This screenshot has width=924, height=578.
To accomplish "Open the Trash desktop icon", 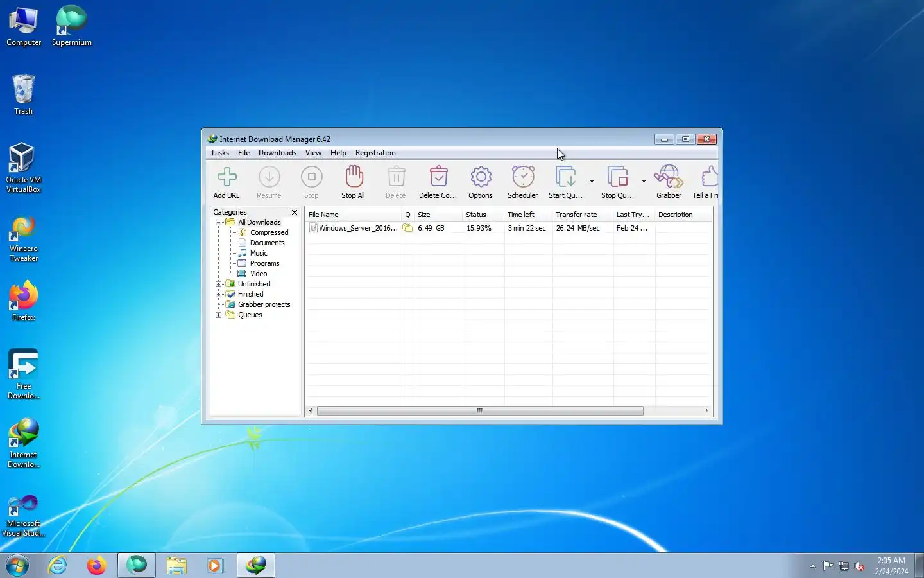I will [x=24, y=95].
